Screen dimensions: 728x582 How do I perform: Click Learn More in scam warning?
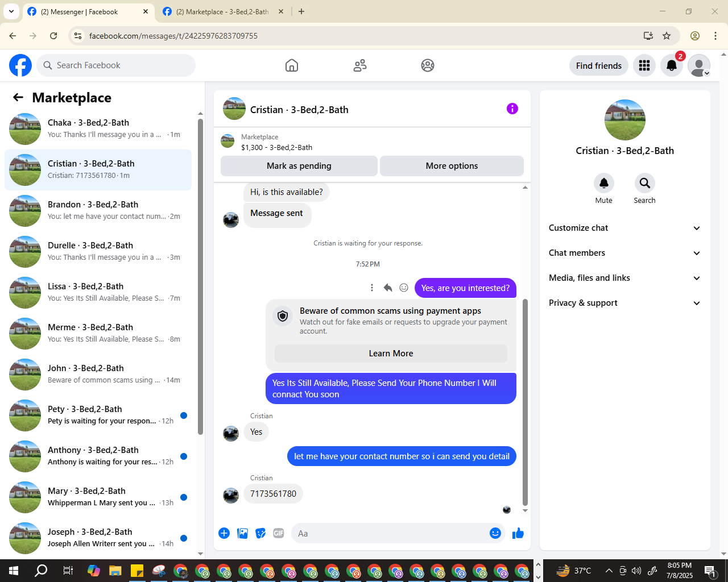391,354
